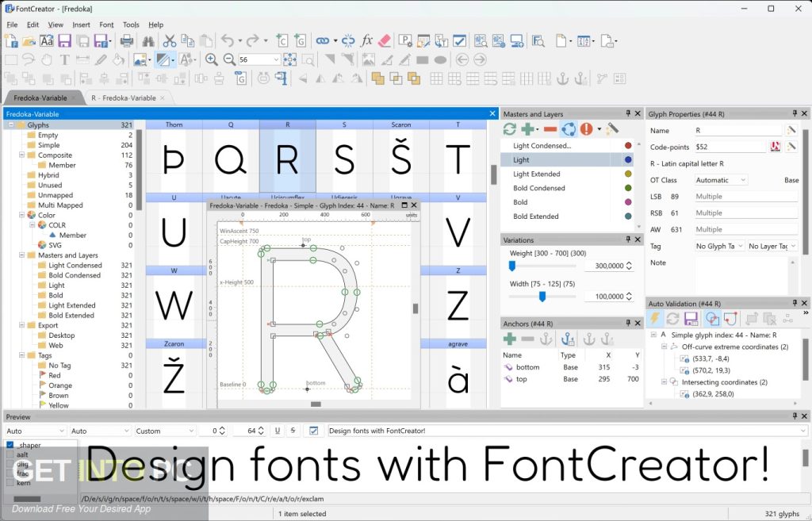Viewport: 812px width, 521px height.
Task: Add anchor with green plus icon
Action: [x=510, y=339]
